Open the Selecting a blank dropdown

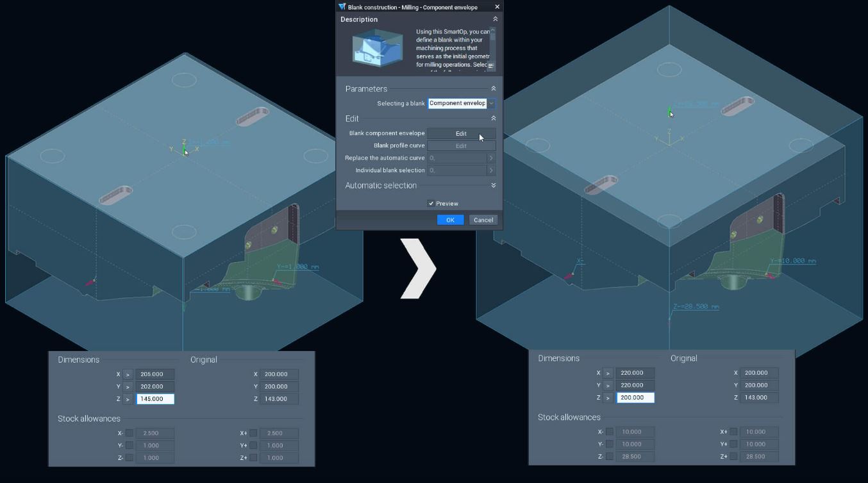pyautogui.click(x=491, y=103)
